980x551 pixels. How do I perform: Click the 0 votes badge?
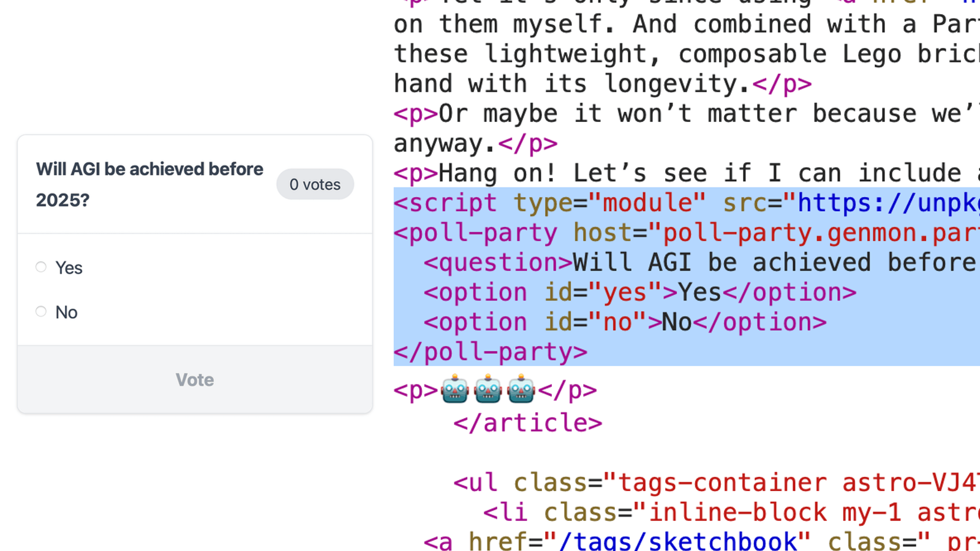(x=315, y=184)
